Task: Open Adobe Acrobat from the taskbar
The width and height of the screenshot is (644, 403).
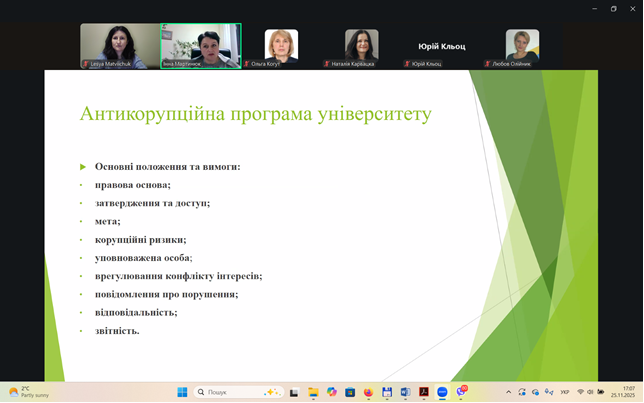Action: tap(424, 392)
